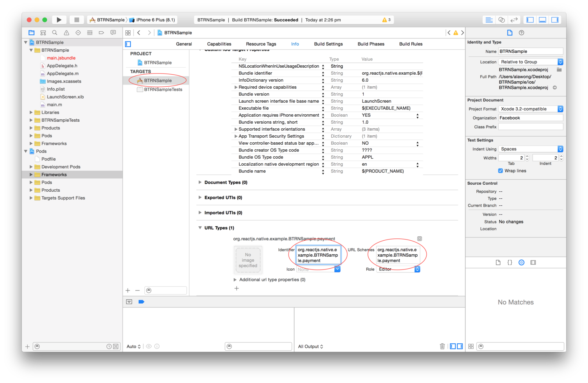
Task: Select the Standard editor
Action: pyautogui.click(x=489, y=20)
